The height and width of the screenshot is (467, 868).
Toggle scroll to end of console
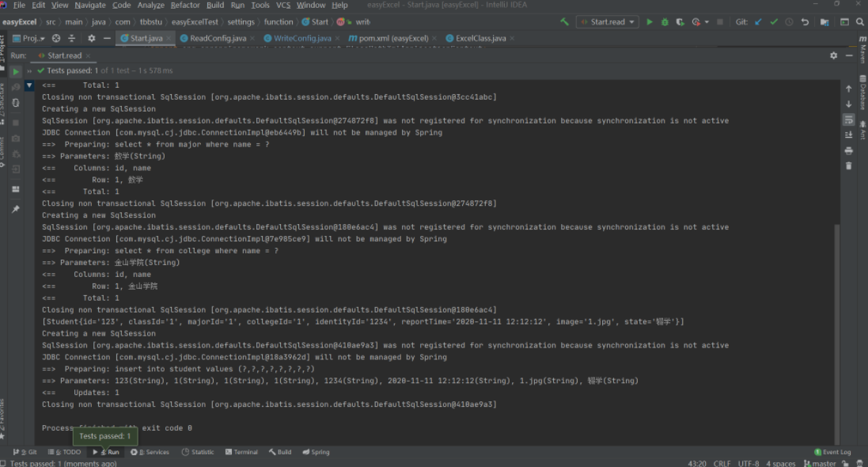(x=849, y=135)
